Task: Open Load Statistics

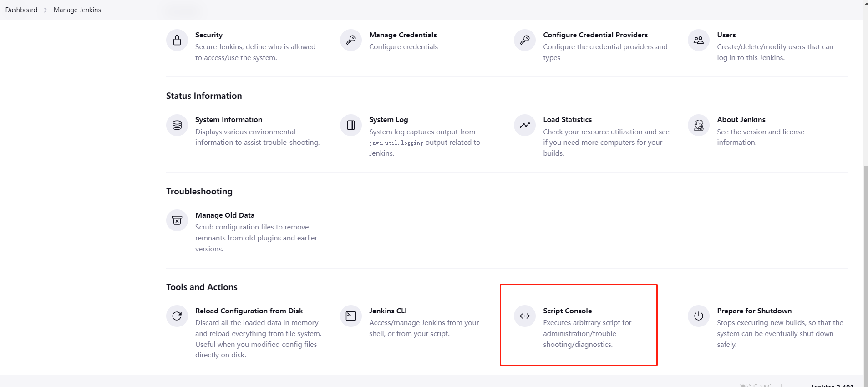Action: point(567,120)
